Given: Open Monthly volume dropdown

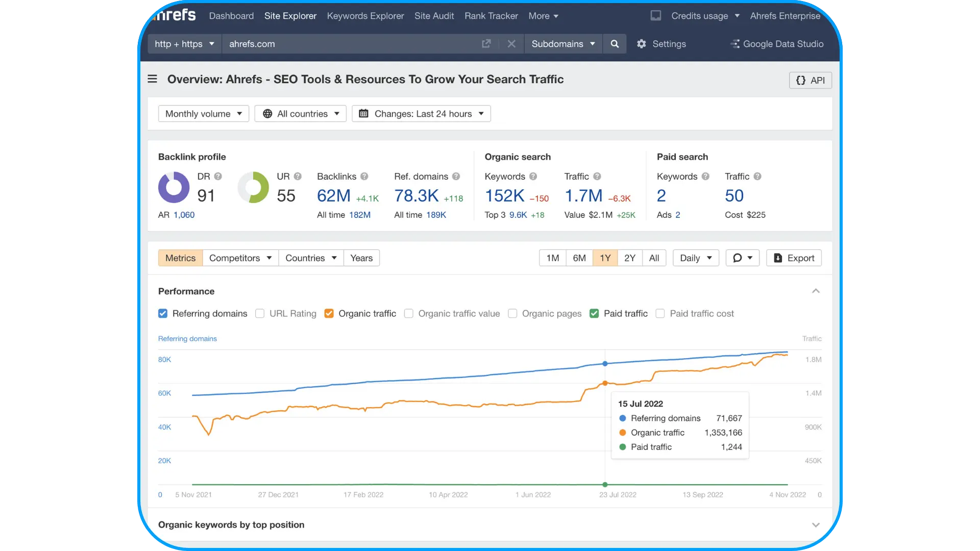Looking at the screenshot, I should click(204, 114).
